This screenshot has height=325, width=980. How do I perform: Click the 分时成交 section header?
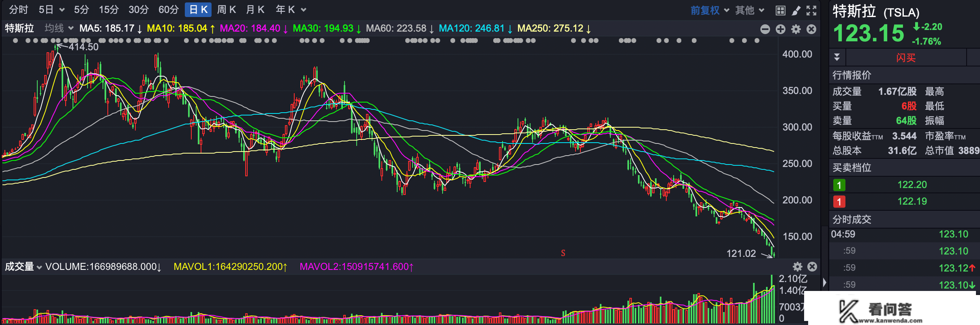pyautogui.click(x=852, y=219)
